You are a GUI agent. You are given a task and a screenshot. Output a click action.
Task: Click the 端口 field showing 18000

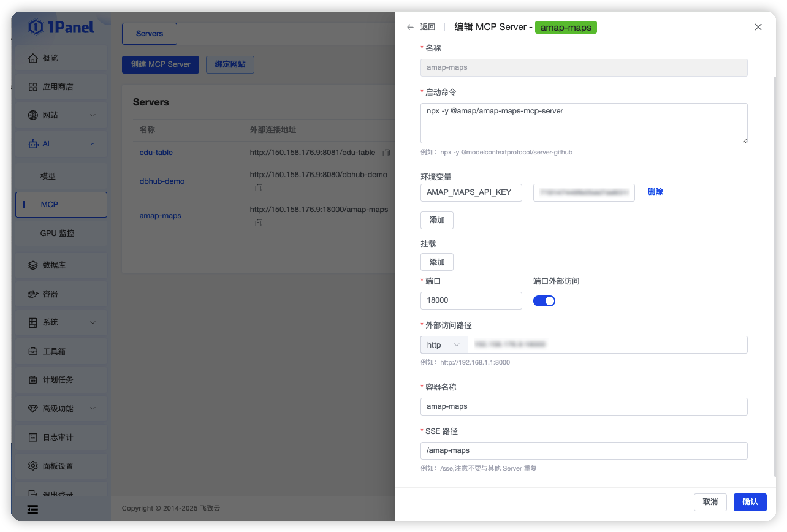pyautogui.click(x=471, y=301)
